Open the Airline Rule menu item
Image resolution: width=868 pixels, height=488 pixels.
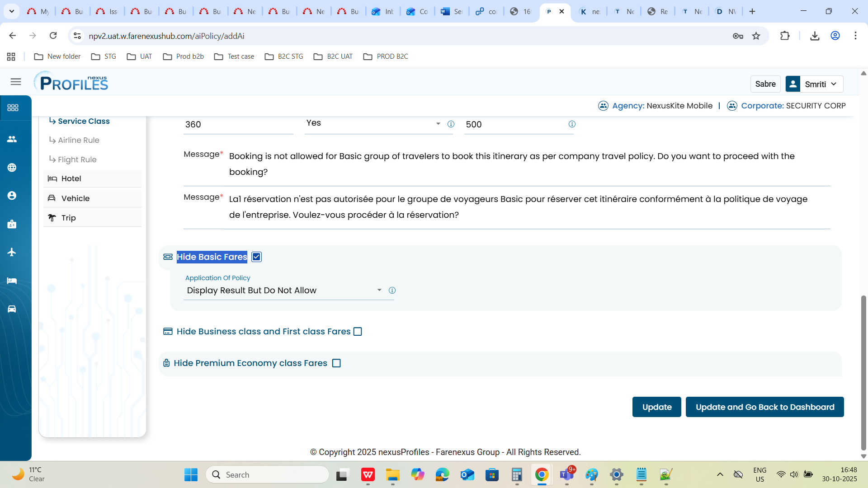(x=79, y=141)
